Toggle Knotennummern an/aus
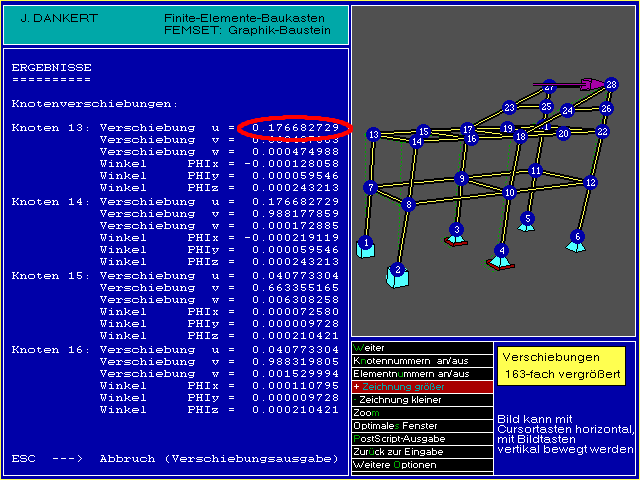 click(x=421, y=360)
